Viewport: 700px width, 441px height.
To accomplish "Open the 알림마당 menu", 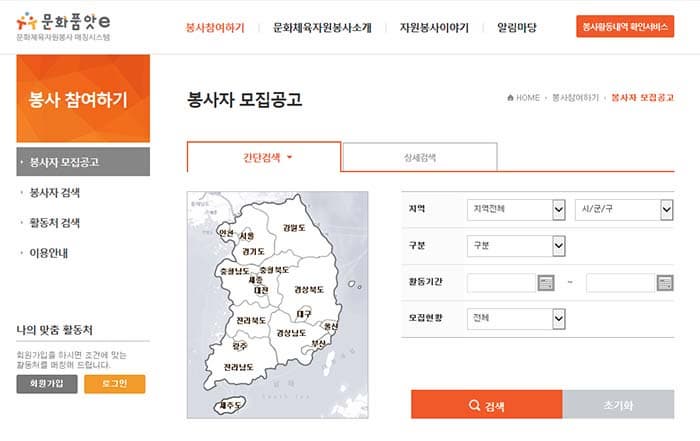I will pos(517,28).
